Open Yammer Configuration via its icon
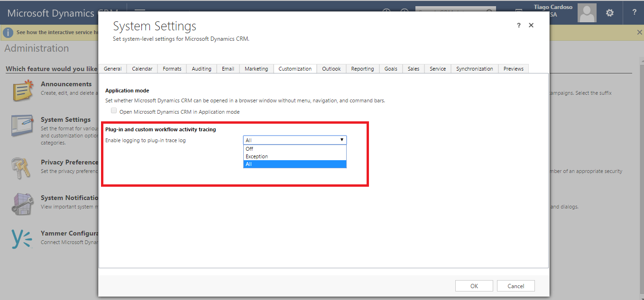The width and height of the screenshot is (644, 300). click(x=22, y=238)
